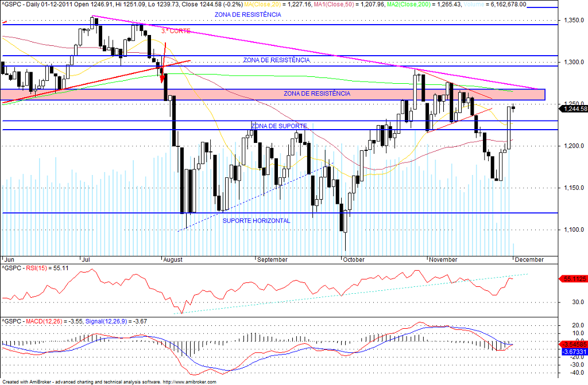The width and height of the screenshot is (588, 385).
Task: Select the blue -3.67331 signal value tag
Action: (x=574, y=352)
